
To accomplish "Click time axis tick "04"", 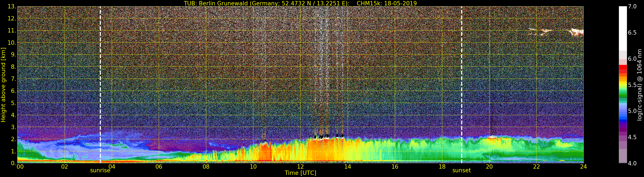I will (x=112, y=167).
